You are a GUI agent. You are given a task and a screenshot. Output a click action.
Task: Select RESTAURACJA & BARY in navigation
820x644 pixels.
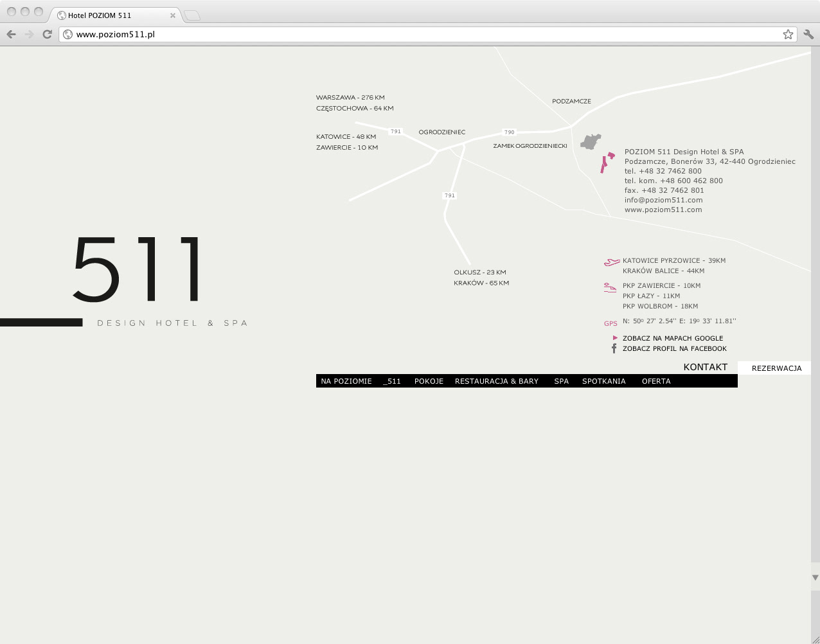tap(496, 381)
